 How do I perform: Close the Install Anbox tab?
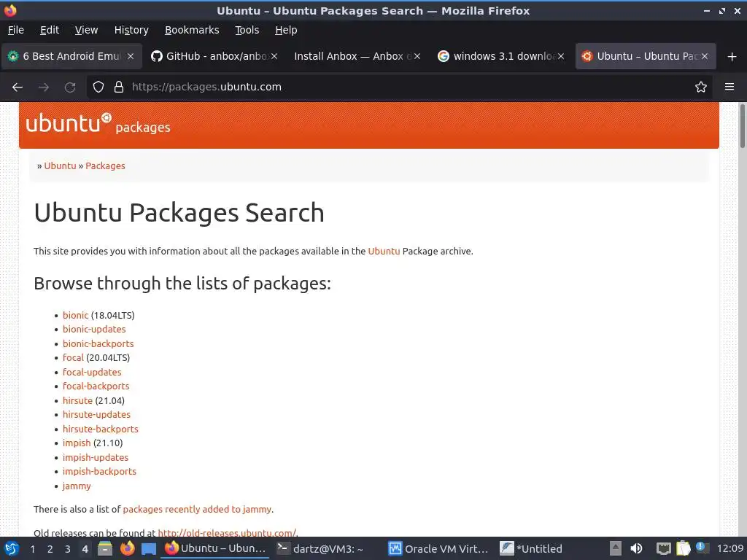pyautogui.click(x=417, y=56)
